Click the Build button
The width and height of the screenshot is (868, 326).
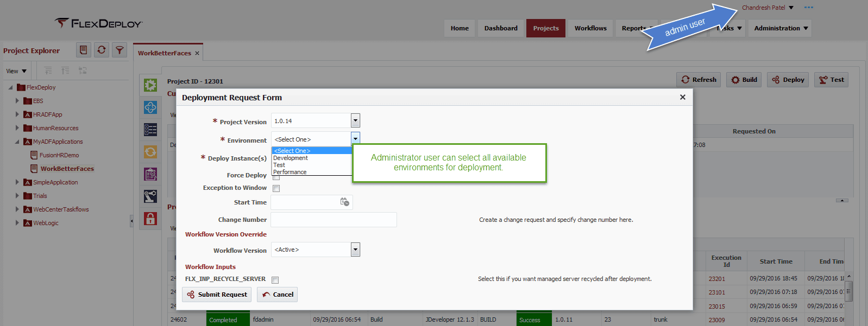744,80
